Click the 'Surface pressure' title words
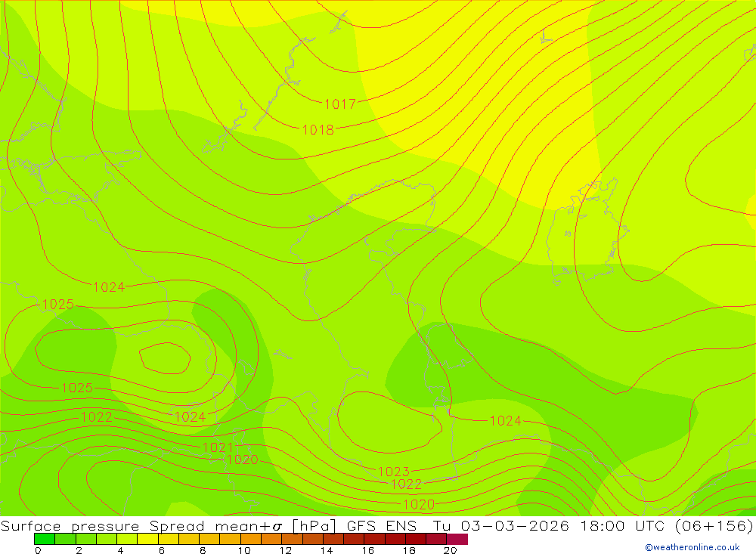The width and height of the screenshot is (756, 554). pos(70,526)
